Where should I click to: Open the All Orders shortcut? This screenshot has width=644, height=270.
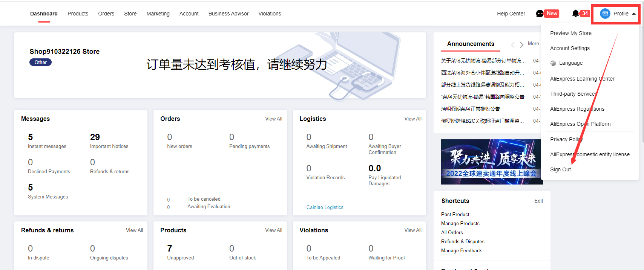[x=452, y=232]
